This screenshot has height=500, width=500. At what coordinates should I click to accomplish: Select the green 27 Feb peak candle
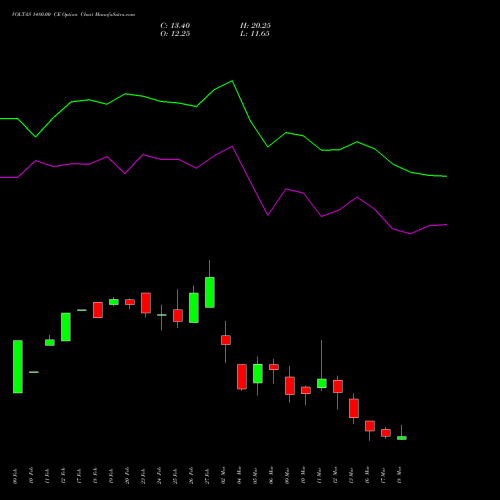pos(210,292)
